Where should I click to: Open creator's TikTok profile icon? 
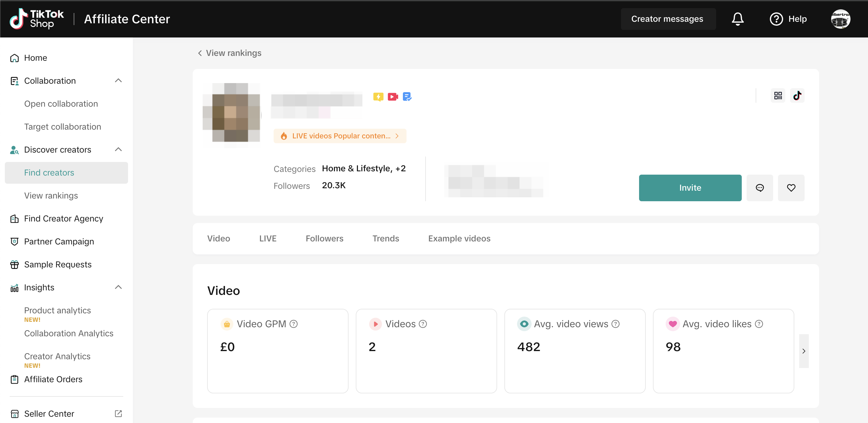coord(797,96)
